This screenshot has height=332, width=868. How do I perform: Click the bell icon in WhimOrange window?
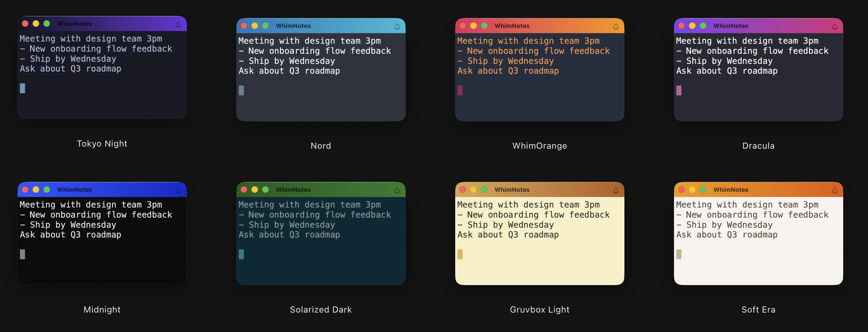tap(616, 27)
